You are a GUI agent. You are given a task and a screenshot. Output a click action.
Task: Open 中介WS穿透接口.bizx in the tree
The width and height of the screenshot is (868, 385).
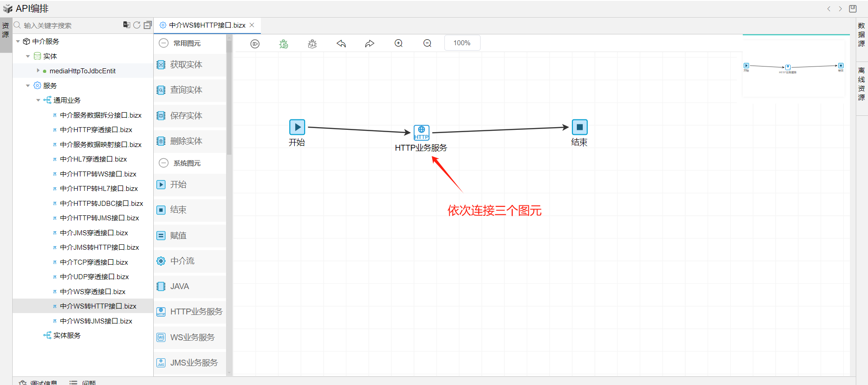click(92, 292)
